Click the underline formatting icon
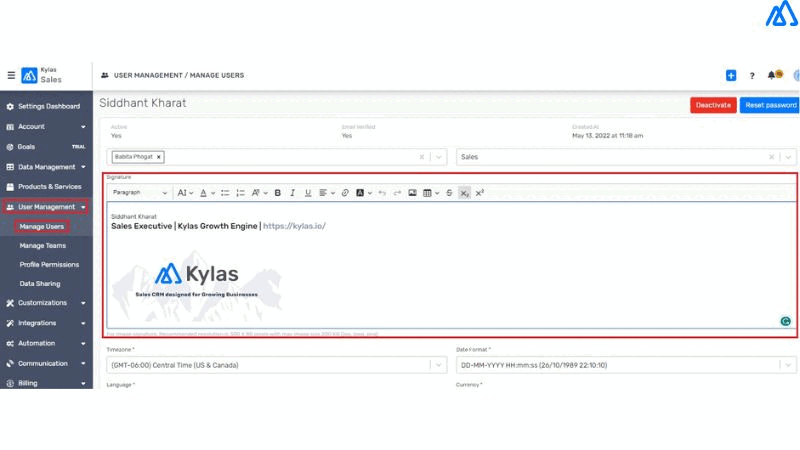This screenshot has width=800, height=450. click(x=308, y=192)
